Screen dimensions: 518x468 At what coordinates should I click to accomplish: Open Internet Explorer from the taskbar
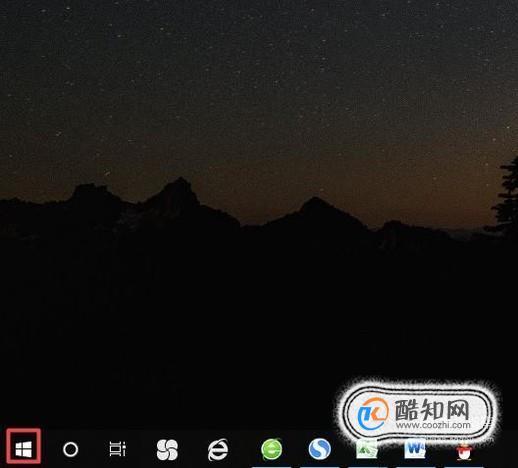coord(218,450)
